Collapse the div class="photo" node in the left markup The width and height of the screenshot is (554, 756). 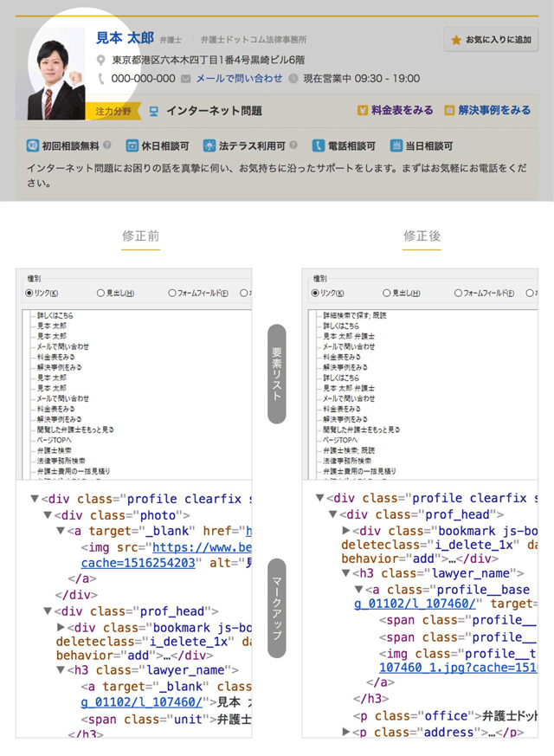48,515
